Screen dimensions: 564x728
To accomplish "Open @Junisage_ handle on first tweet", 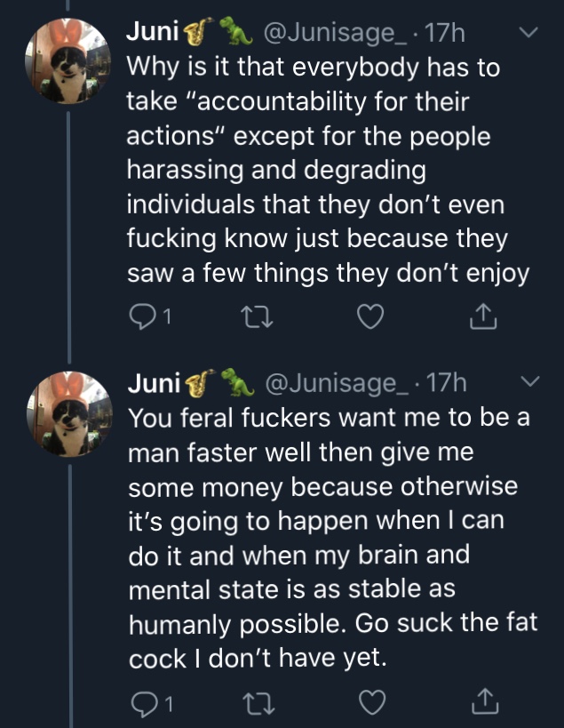I will (336, 33).
